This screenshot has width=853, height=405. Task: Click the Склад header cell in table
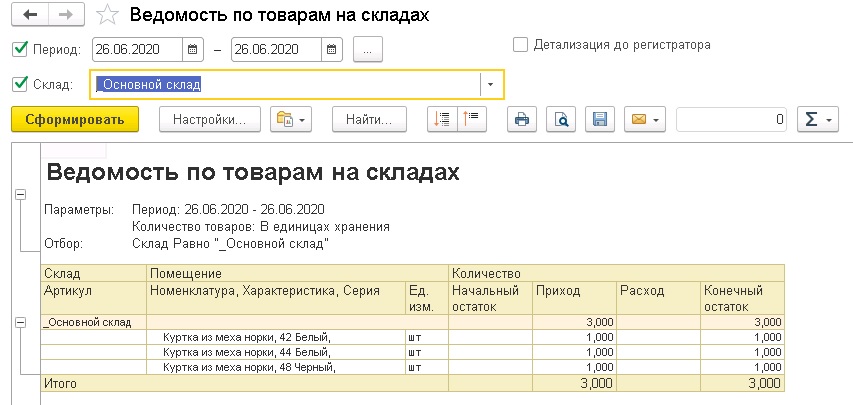point(94,273)
